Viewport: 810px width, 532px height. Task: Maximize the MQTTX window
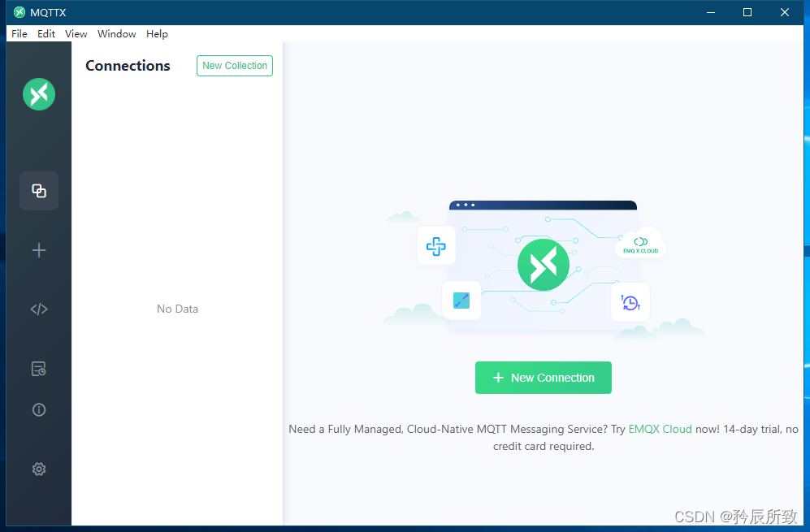(747, 12)
